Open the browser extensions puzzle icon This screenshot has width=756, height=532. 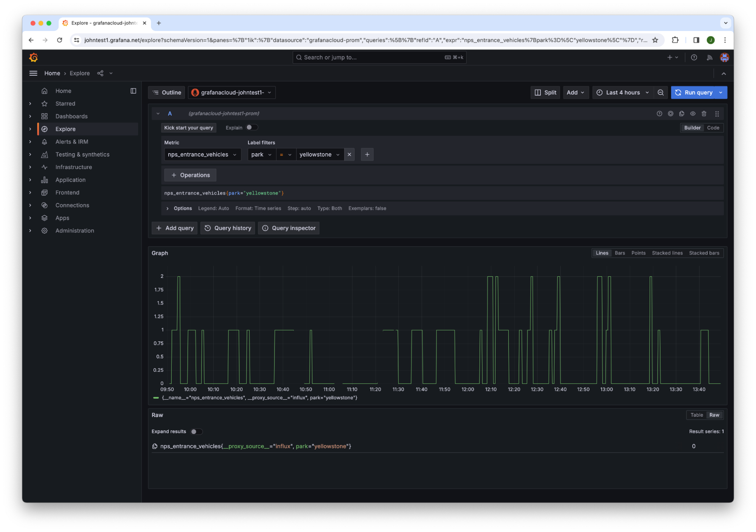tap(675, 40)
